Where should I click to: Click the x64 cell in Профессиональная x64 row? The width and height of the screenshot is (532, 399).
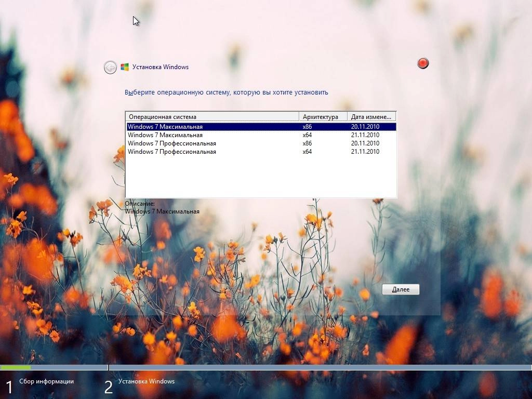click(x=307, y=152)
